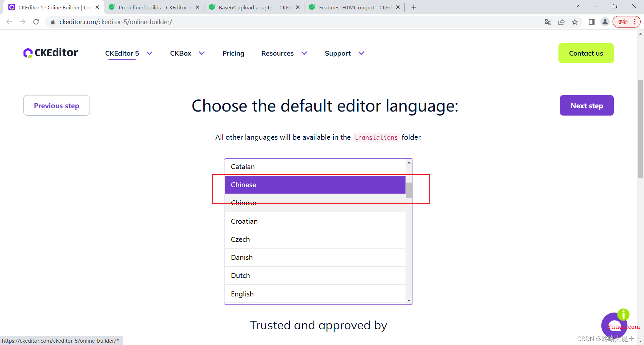The image size is (644, 345).
Task: Close the Base64 upload adapter tab
Action: point(298,7)
